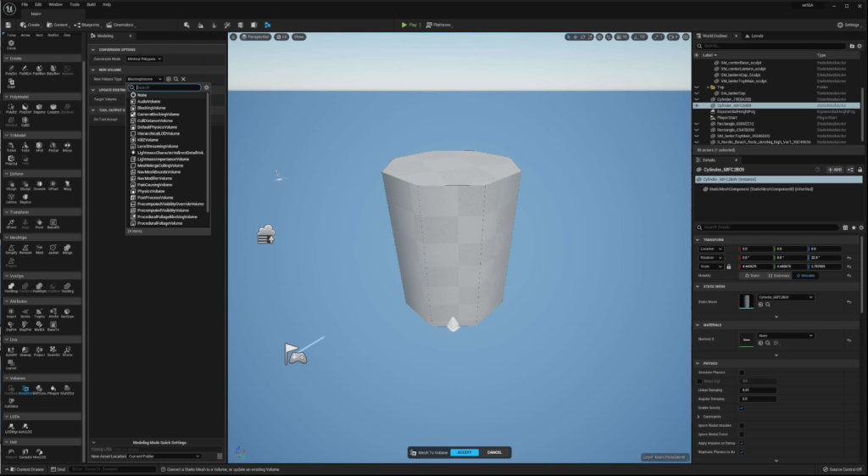This screenshot has width=868, height=476.
Task: Open the Static Mesh asset dropdown
Action: pos(786,298)
